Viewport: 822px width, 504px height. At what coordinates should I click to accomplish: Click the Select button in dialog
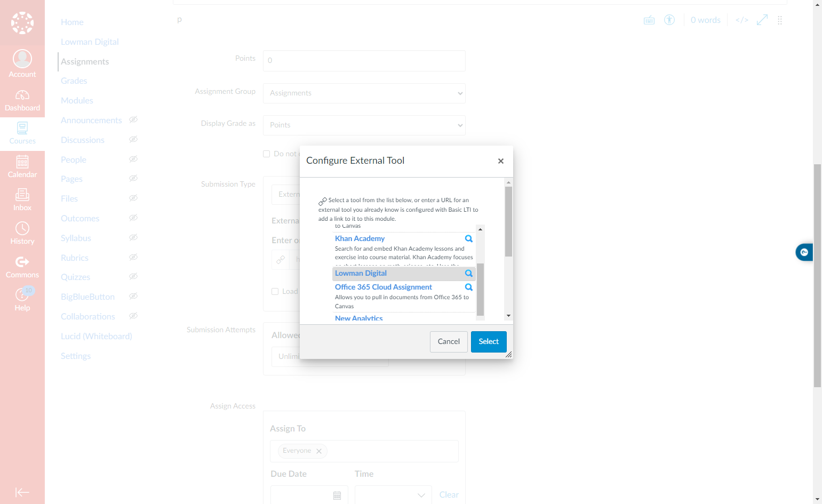[489, 342]
